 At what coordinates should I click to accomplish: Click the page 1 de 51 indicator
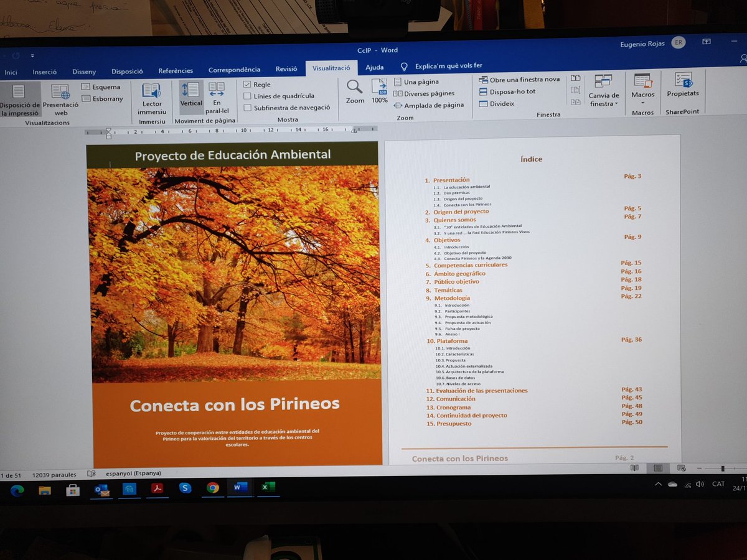coord(11,475)
